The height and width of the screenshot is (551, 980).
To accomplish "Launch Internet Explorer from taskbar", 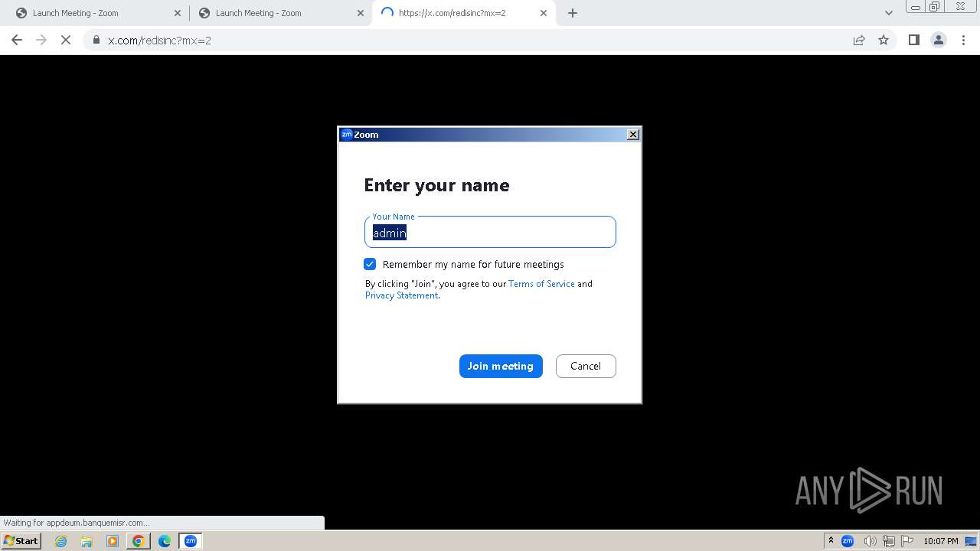I will coord(61,541).
